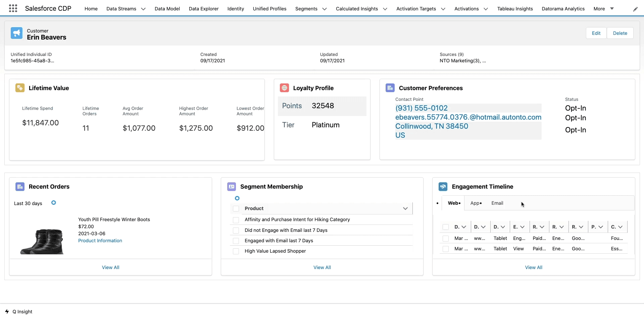644x318 pixels.
Task: Click the Q Insight lightning icon
Action: point(7,311)
